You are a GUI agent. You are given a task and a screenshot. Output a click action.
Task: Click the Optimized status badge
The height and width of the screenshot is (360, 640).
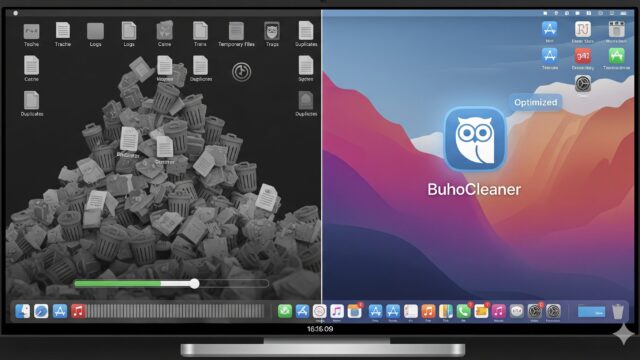(535, 102)
